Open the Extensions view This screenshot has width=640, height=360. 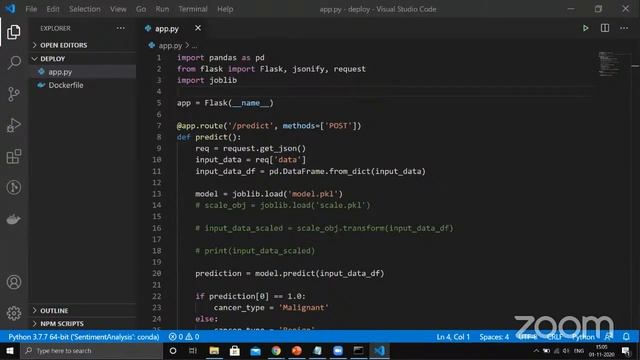(x=13, y=156)
